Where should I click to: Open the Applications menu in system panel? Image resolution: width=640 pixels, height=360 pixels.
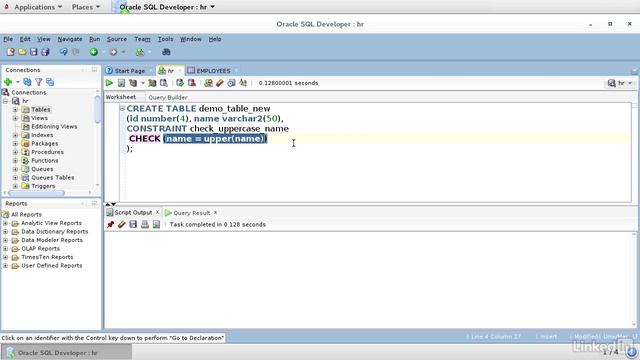(x=38, y=7)
